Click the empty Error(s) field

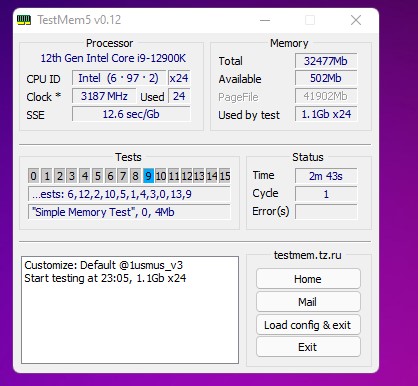[x=326, y=212]
